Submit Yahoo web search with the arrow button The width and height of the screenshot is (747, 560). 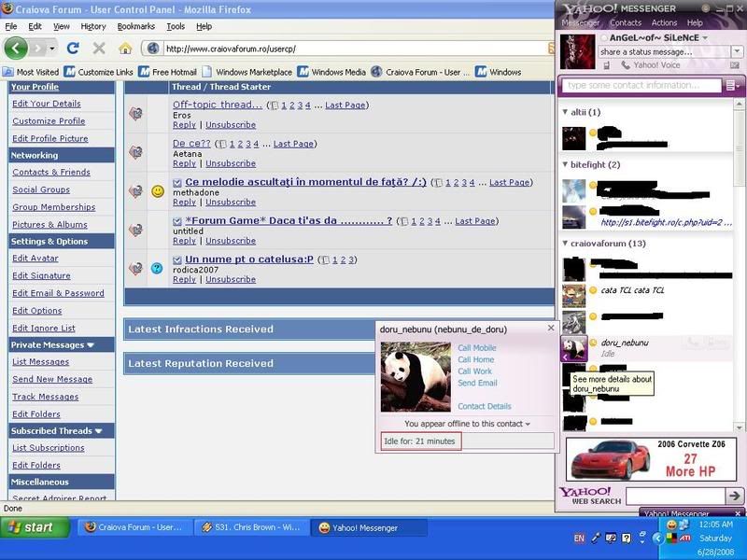click(x=735, y=496)
